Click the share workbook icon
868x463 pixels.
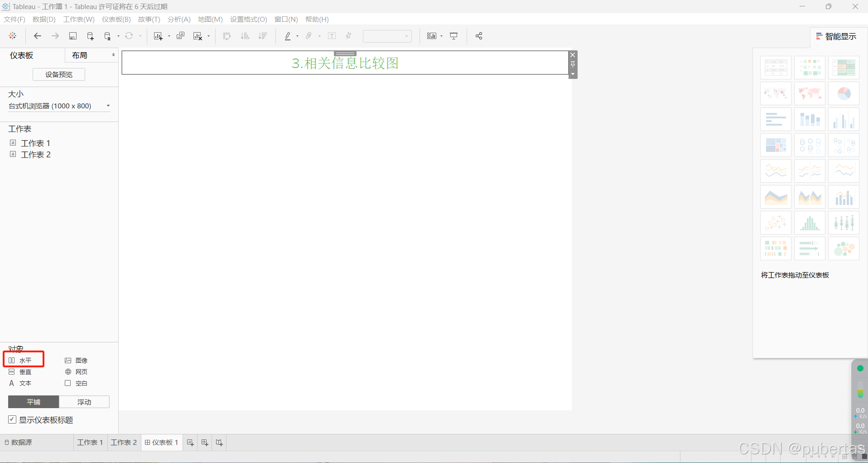click(479, 36)
